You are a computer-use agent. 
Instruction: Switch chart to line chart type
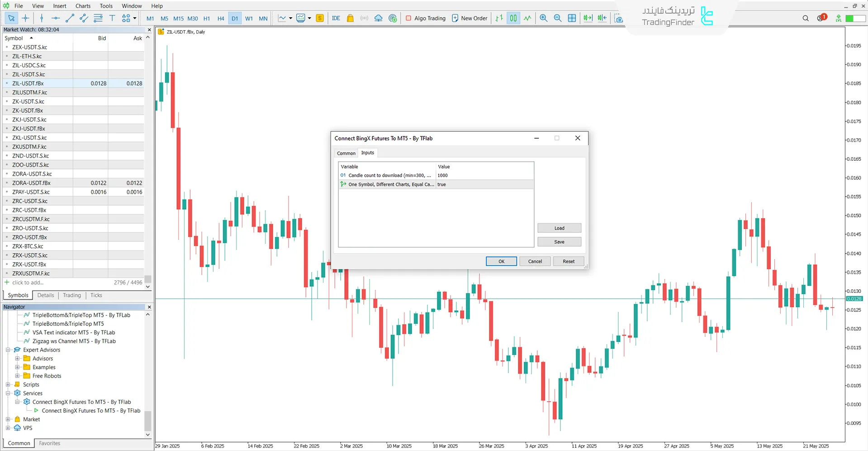(x=527, y=18)
